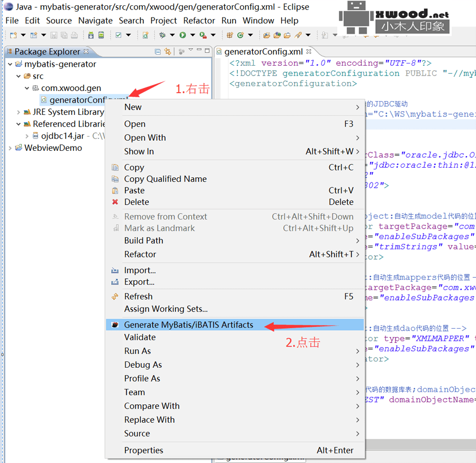
Task: Click the lint checkbox toolbar icon
Action: [119, 35]
